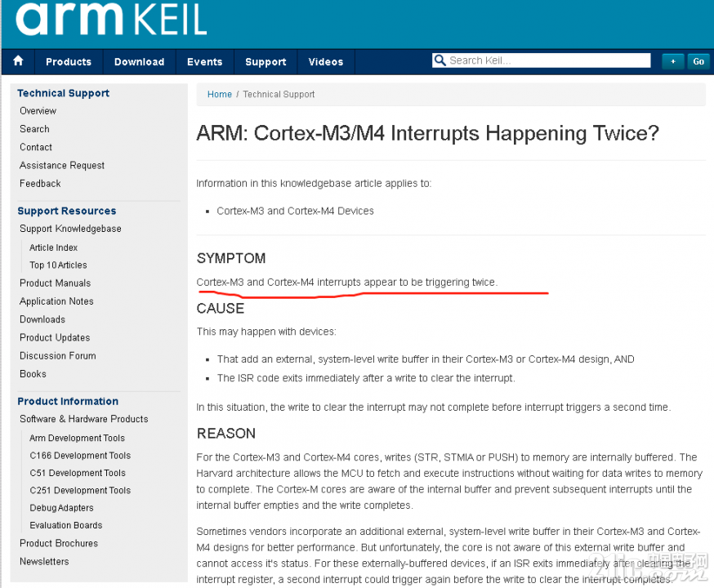
Task: Follow the Home breadcrumb link
Action: 220,94
